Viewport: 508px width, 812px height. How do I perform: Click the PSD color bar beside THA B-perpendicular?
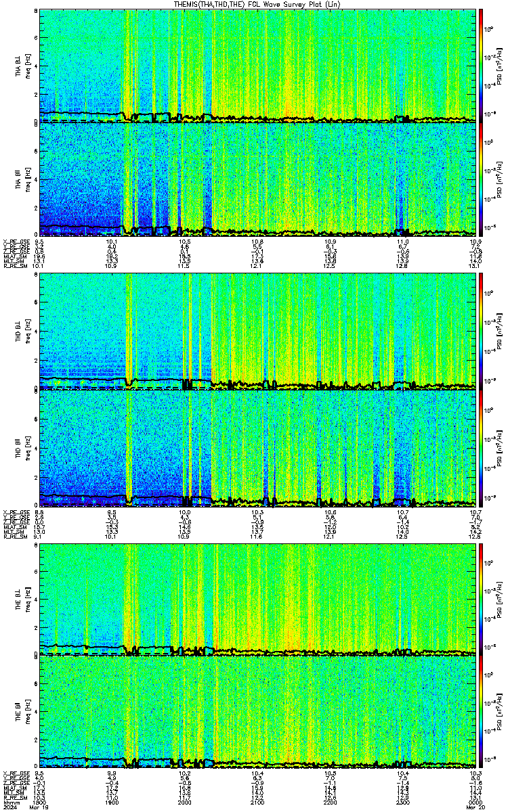pyautogui.click(x=481, y=65)
